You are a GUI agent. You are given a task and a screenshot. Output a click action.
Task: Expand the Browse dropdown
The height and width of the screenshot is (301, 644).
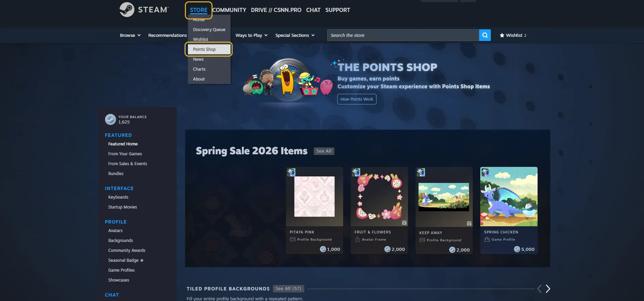point(130,35)
